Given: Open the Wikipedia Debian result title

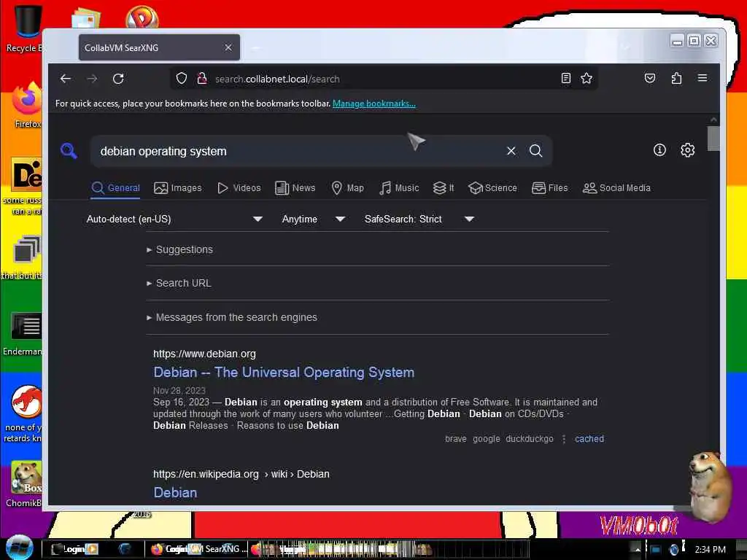Looking at the screenshot, I should [175, 492].
